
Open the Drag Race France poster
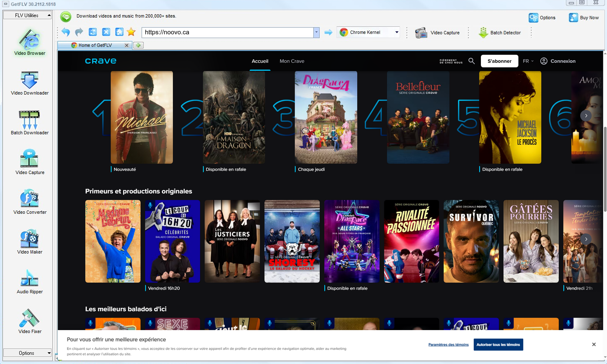[x=326, y=117]
